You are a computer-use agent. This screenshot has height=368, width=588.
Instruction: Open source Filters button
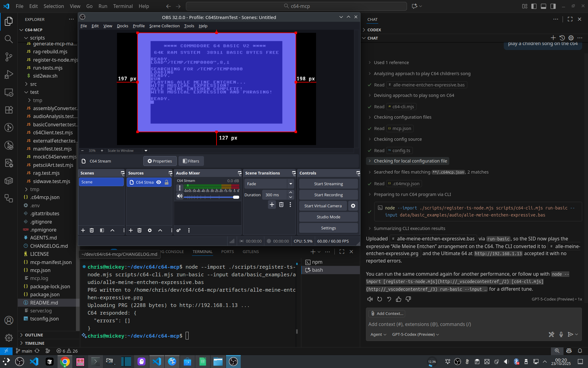[x=191, y=161]
